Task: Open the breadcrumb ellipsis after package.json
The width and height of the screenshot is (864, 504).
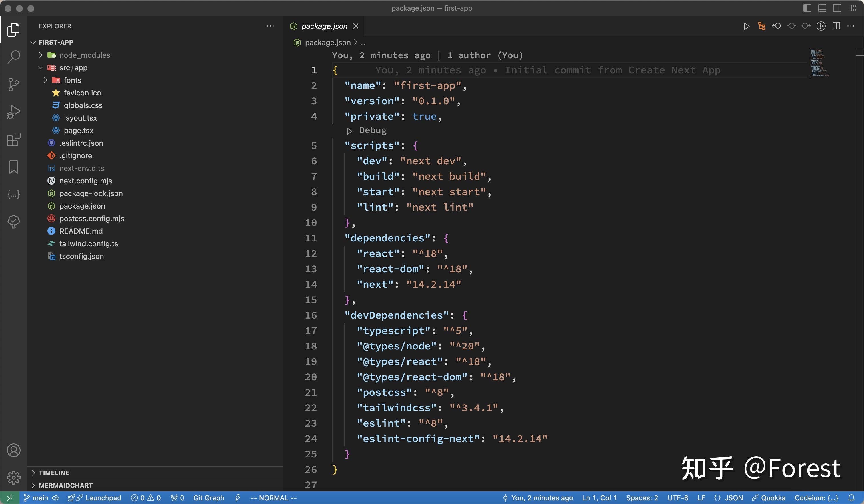Action: pyautogui.click(x=363, y=43)
